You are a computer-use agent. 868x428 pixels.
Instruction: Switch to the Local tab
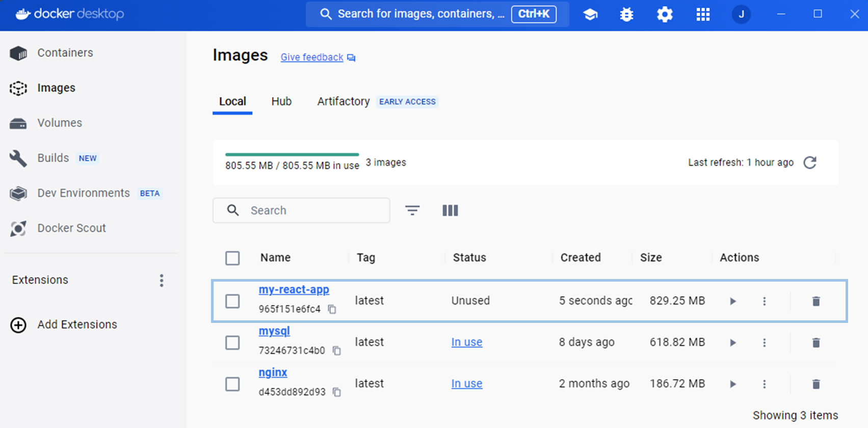232,102
